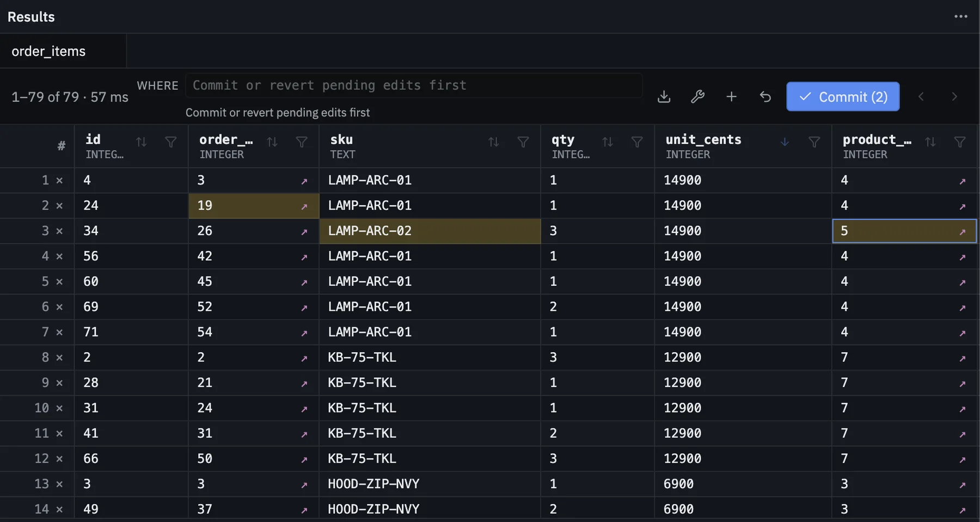980x522 pixels.
Task: Add a new row with plus icon
Action: click(731, 97)
